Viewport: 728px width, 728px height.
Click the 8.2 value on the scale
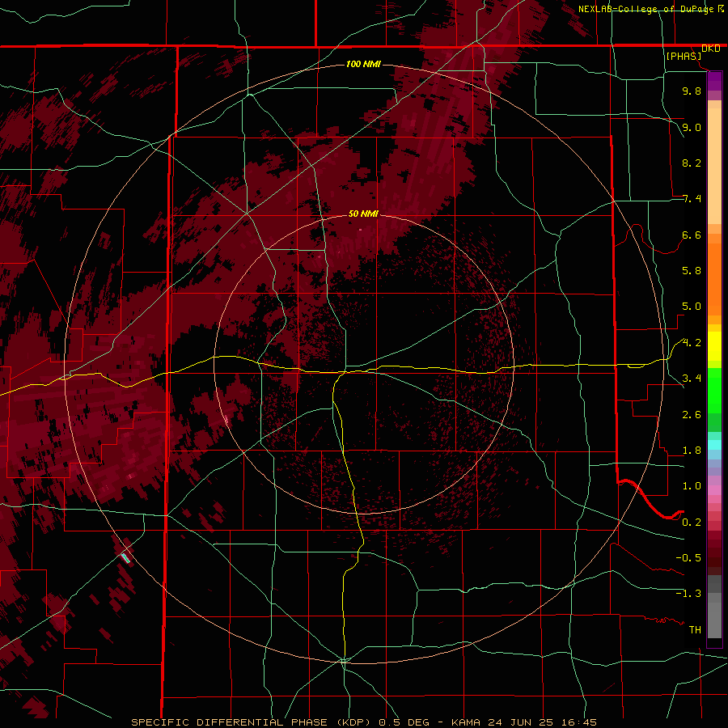tap(692, 163)
